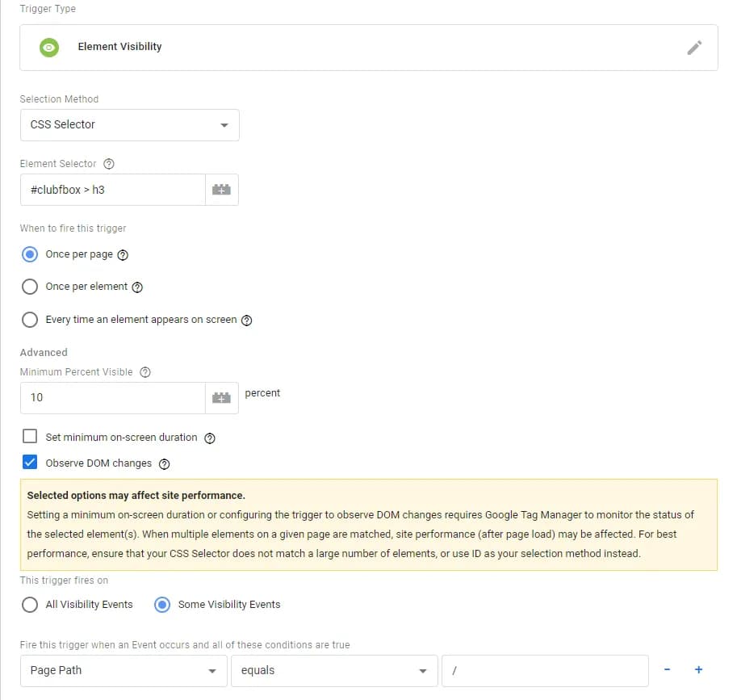Choose All Visibility Events radio button

pos(30,605)
